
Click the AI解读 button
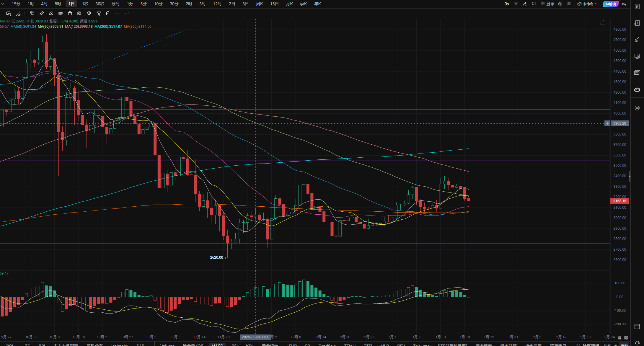coord(610,4)
